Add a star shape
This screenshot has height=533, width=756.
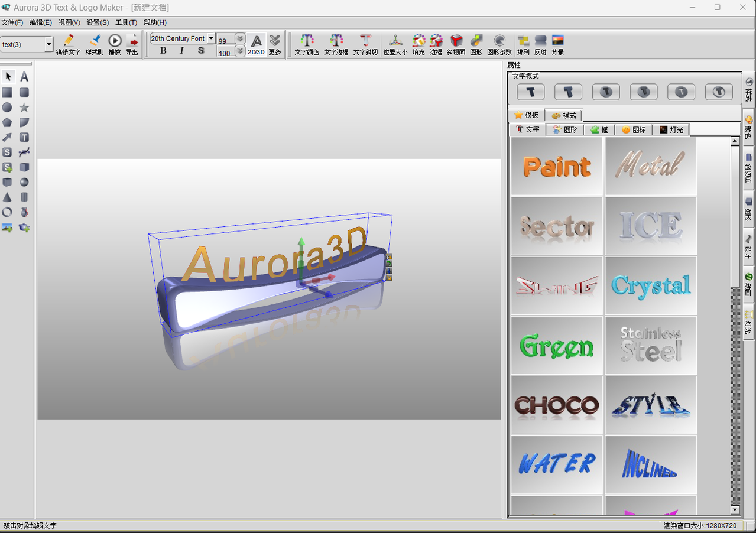coord(24,108)
